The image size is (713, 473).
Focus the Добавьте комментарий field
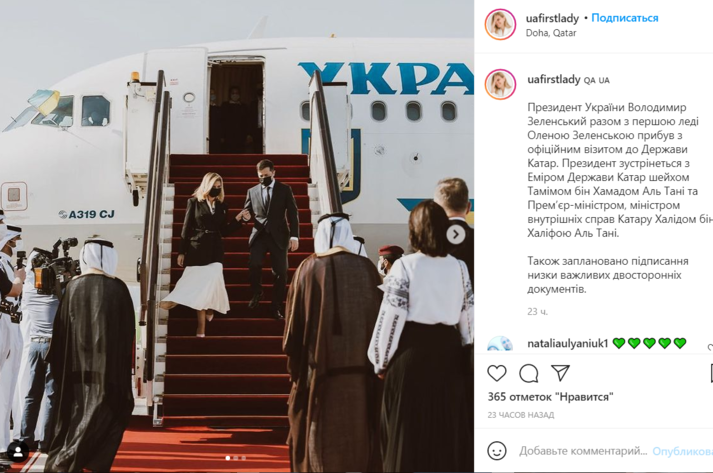(x=583, y=451)
